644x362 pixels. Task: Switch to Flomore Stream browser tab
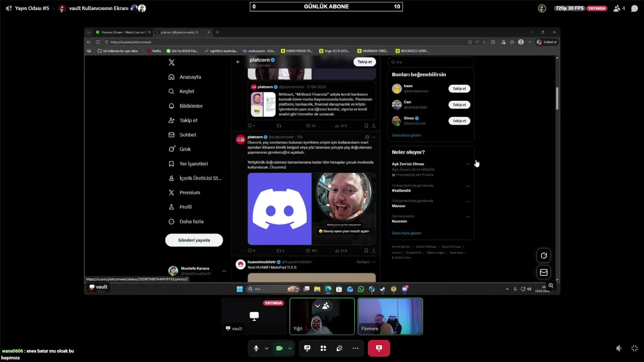point(122,32)
